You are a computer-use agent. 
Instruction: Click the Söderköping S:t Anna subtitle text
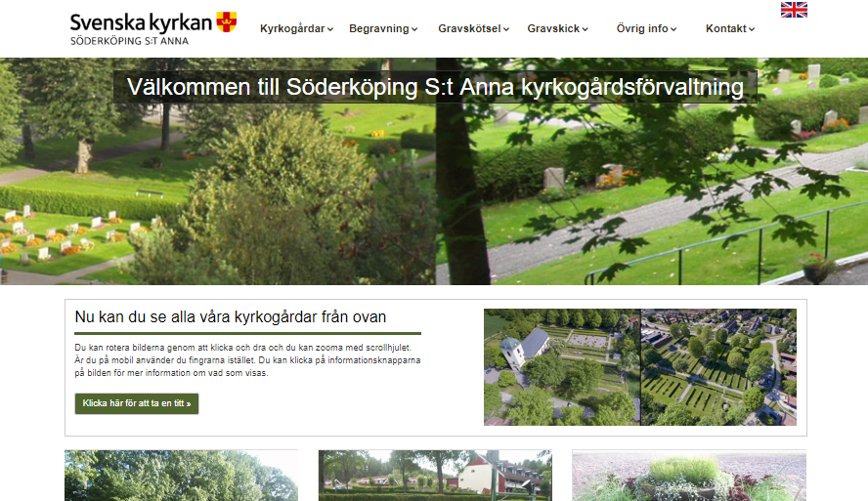[130, 41]
